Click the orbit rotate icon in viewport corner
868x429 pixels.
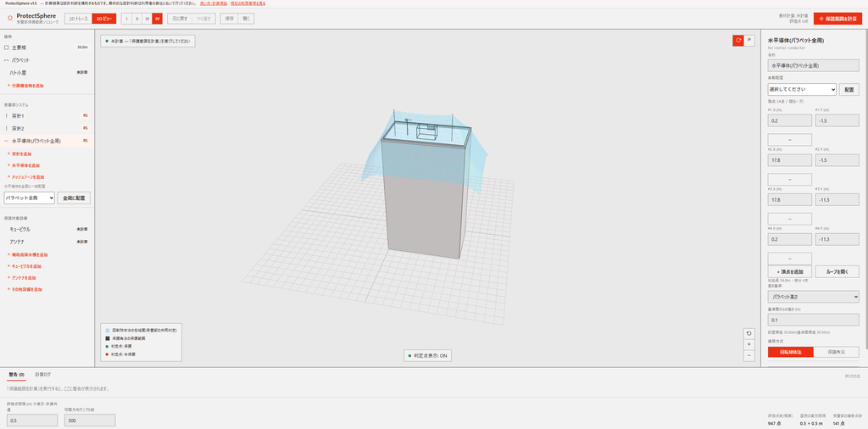pos(738,41)
